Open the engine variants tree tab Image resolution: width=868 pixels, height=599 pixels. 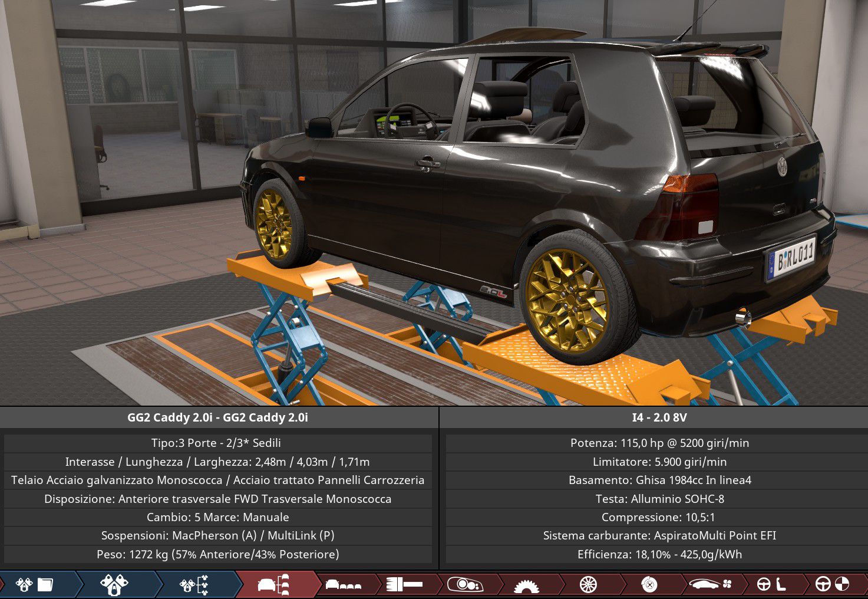[x=194, y=584]
